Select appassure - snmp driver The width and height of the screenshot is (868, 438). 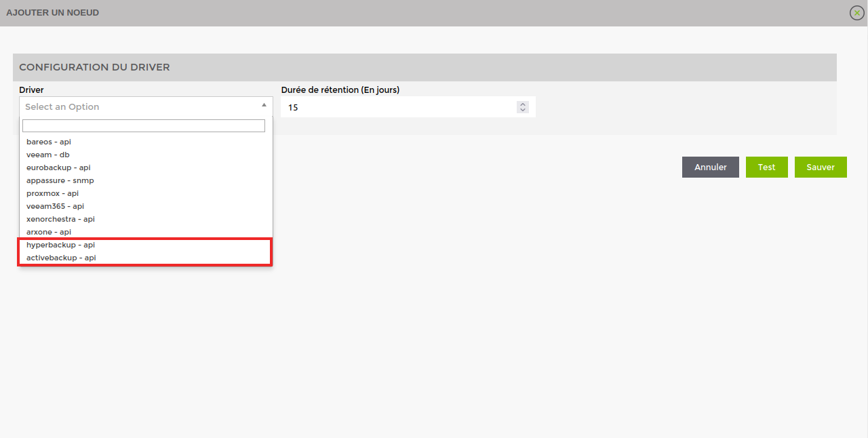pos(60,180)
